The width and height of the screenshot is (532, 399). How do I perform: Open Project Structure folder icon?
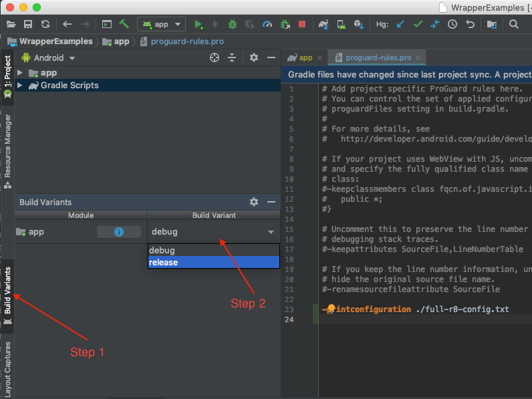point(492,25)
